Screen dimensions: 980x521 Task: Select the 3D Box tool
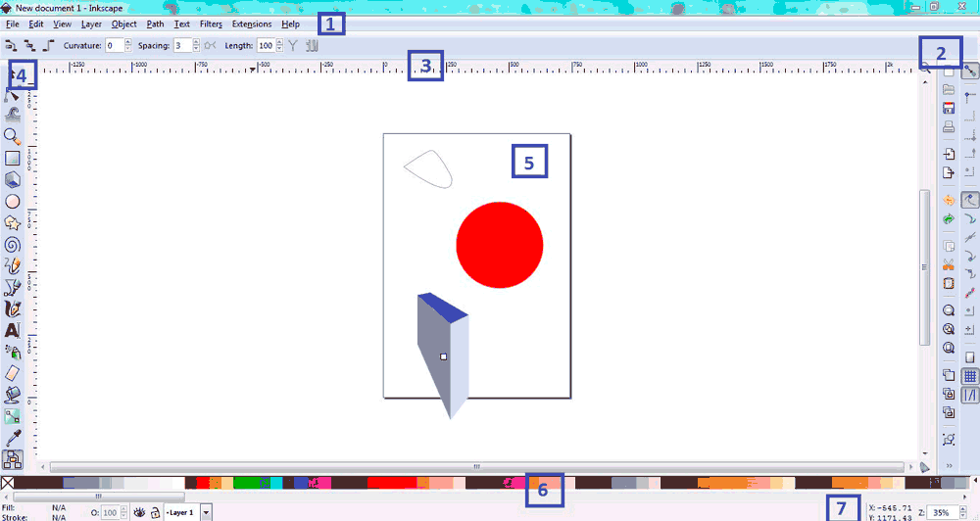click(13, 180)
